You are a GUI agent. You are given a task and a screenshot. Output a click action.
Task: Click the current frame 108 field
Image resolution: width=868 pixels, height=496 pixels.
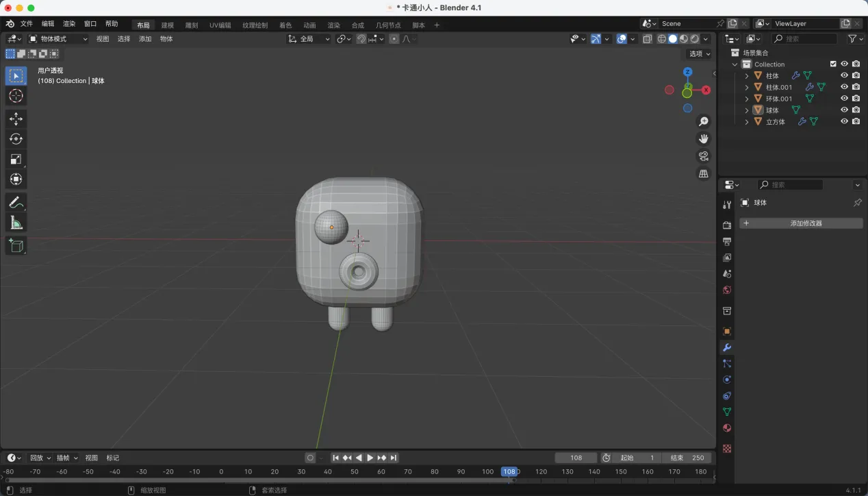tap(576, 458)
